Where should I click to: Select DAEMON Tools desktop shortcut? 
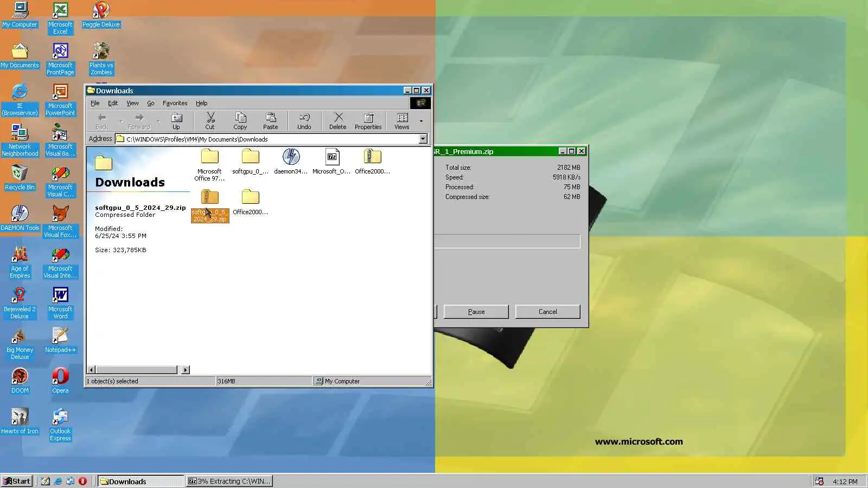pyautogui.click(x=20, y=218)
